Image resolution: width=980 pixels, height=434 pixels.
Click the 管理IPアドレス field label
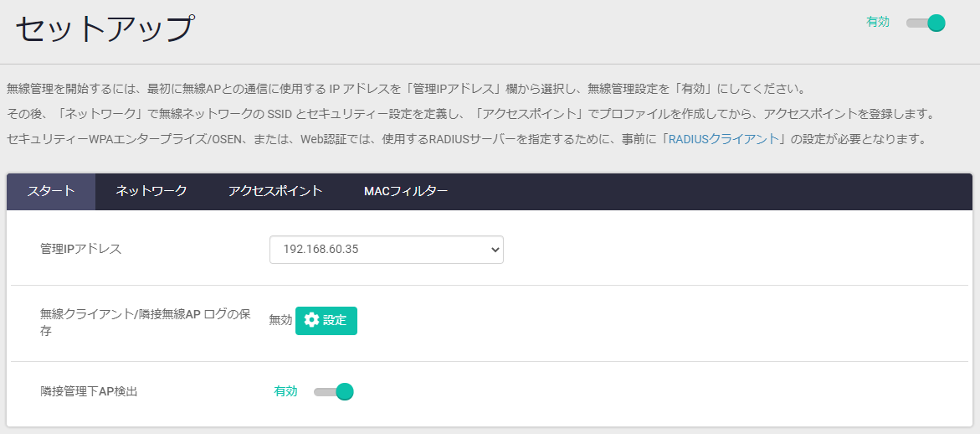[81, 249]
